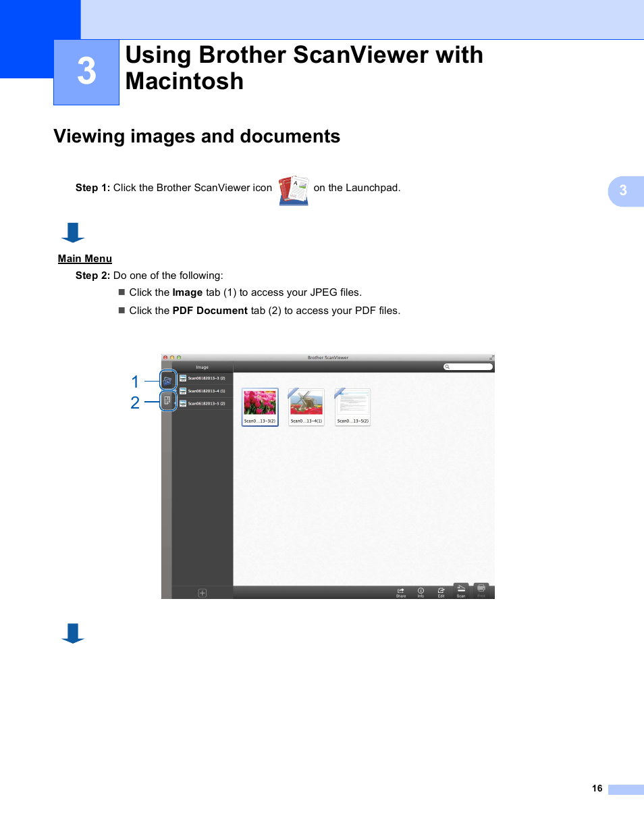The height and width of the screenshot is (834, 644).
Task: Select Scan06182013-5 (2) in the list
Action: pyautogui.click(x=203, y=404)
